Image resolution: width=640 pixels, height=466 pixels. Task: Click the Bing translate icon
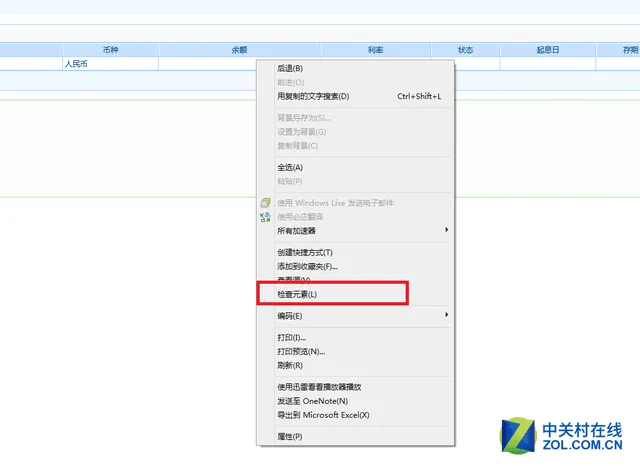tap(265, 217)
